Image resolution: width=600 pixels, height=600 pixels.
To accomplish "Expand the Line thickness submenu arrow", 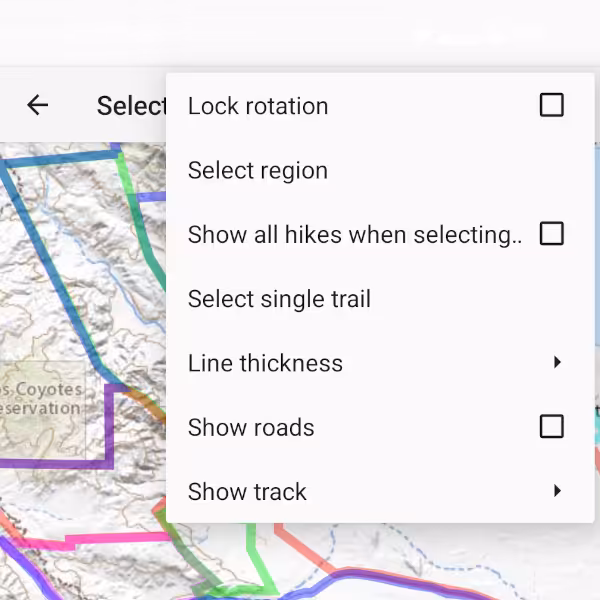I will tap(557, 363).
